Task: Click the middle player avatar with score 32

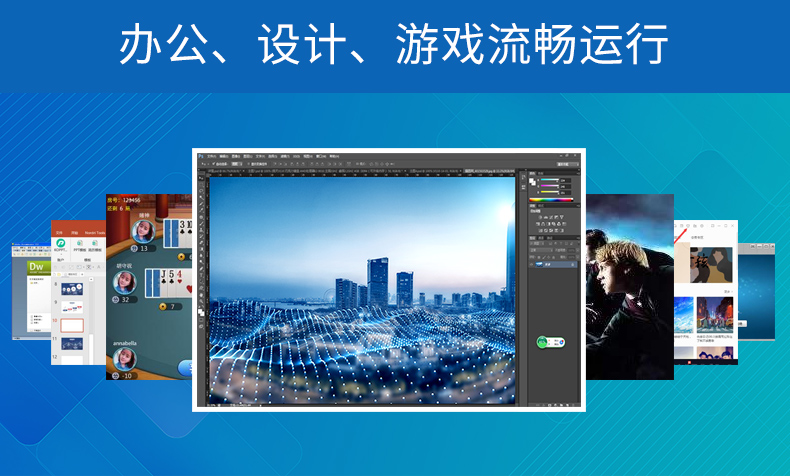Action: tap(126, 284)
